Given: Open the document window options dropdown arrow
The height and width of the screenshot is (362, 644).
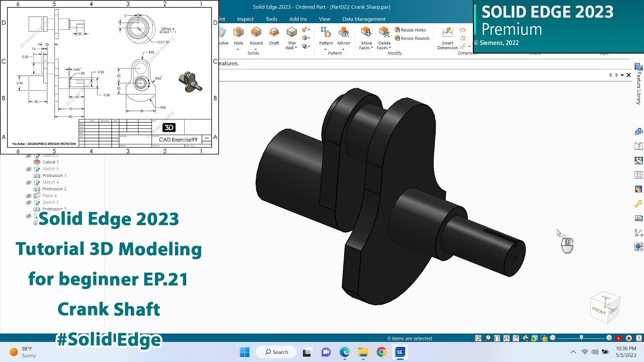Looking at the screenshot, I should click(622, 75).
